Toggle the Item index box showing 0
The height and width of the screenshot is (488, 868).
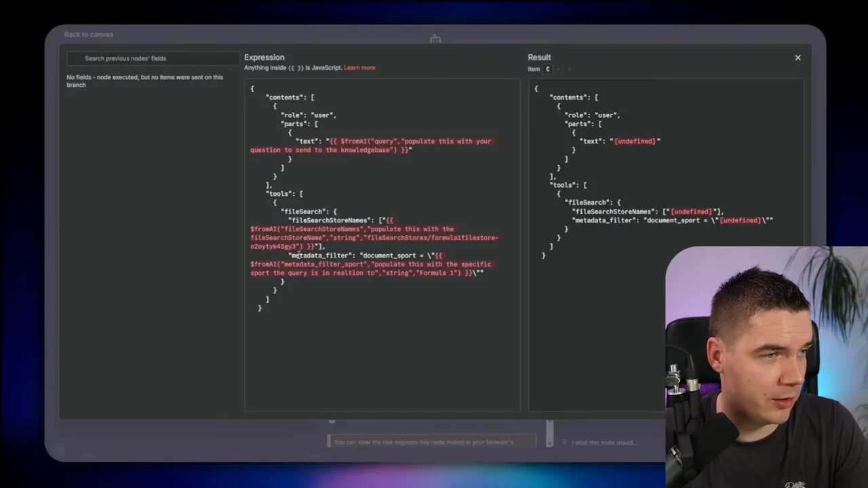pos(548,68)
